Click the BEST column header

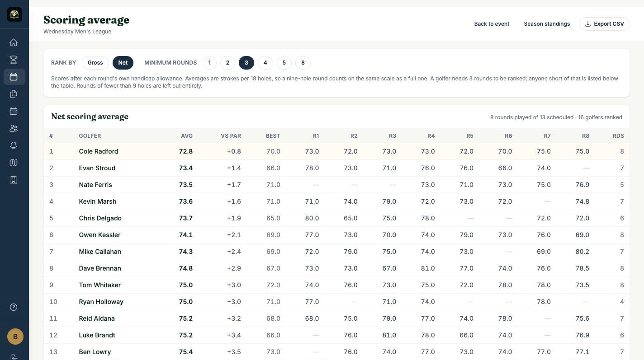pos(273,136)
